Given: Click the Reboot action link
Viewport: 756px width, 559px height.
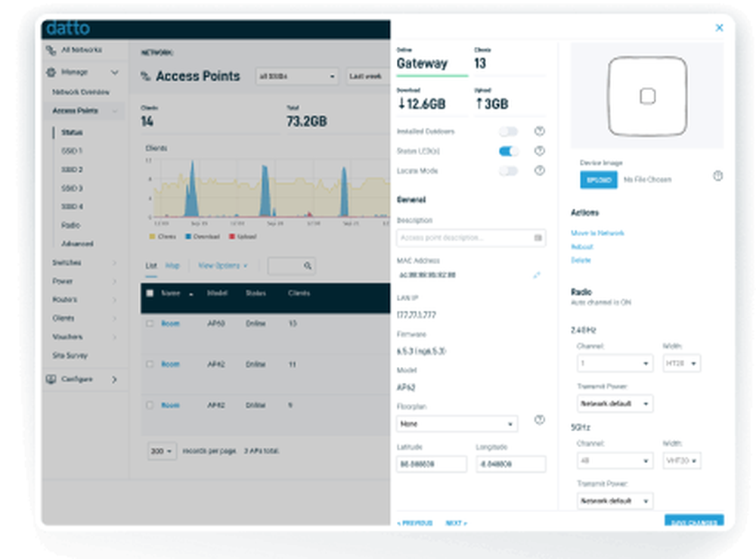Looking at the screenshot, I should (x=582, y=247).
